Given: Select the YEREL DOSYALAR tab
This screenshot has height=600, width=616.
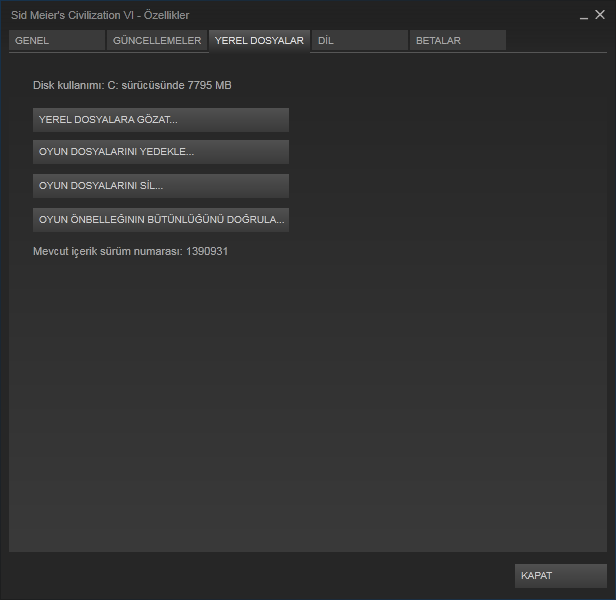Looking at the screenshot, I should (259, 41).
